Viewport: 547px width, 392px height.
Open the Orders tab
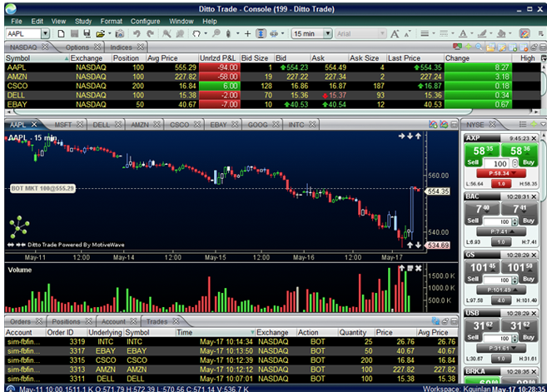tap(20, 321)
